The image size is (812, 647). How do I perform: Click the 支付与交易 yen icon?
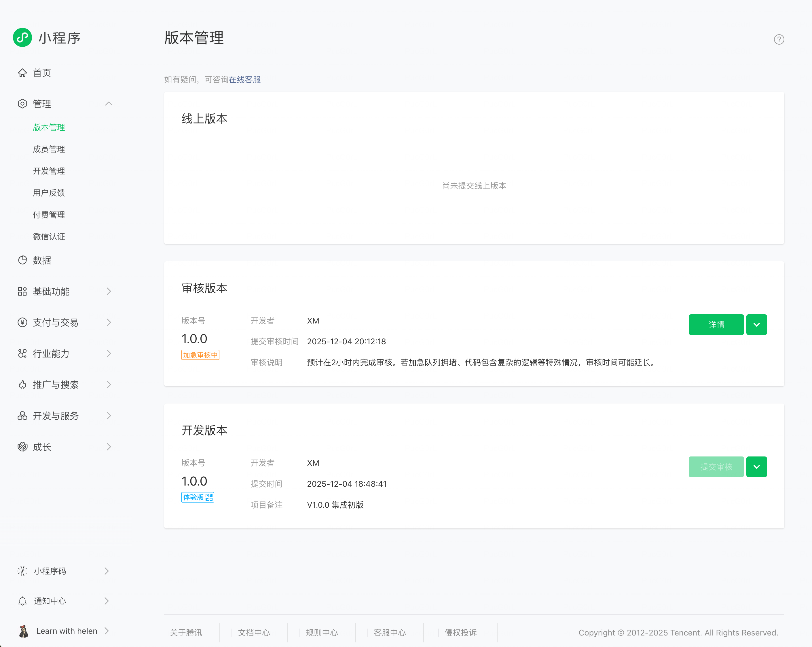tap(22, 323)
